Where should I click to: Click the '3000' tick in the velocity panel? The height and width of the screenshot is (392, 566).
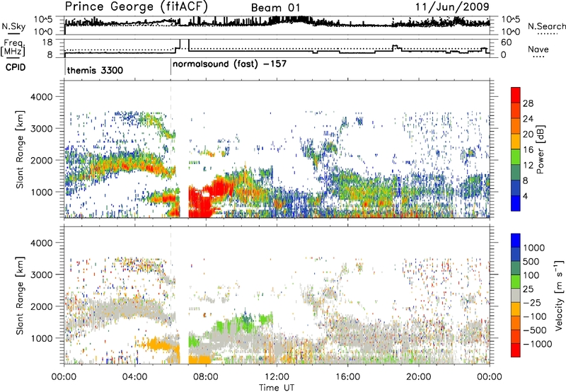(x=41, y=275)
